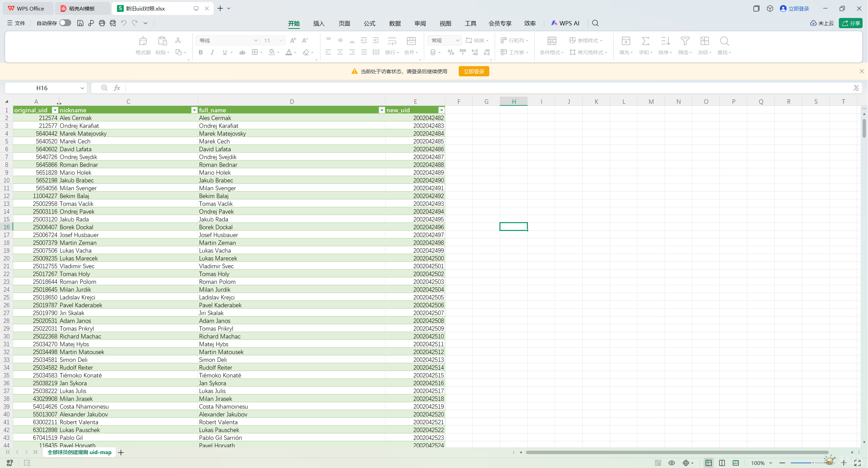Open the 数据 (Data) ribbon tab
868x468 pixels.
395,23
